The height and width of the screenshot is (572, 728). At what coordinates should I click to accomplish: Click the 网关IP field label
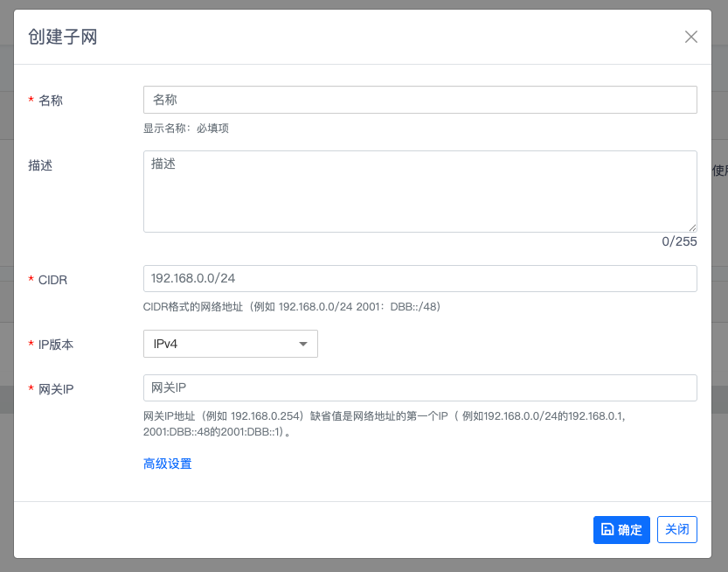pos(56,389)
